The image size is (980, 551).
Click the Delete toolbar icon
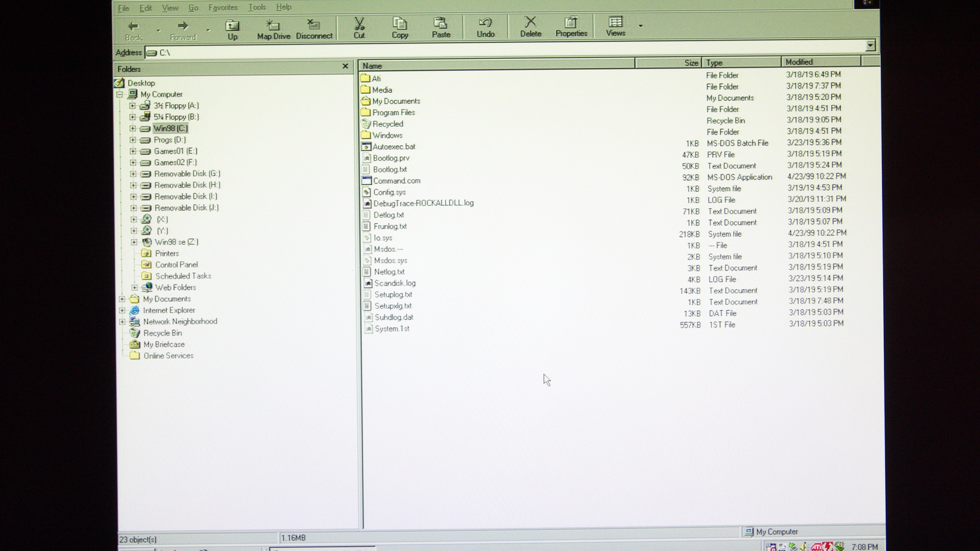click(x=530, y=22)
